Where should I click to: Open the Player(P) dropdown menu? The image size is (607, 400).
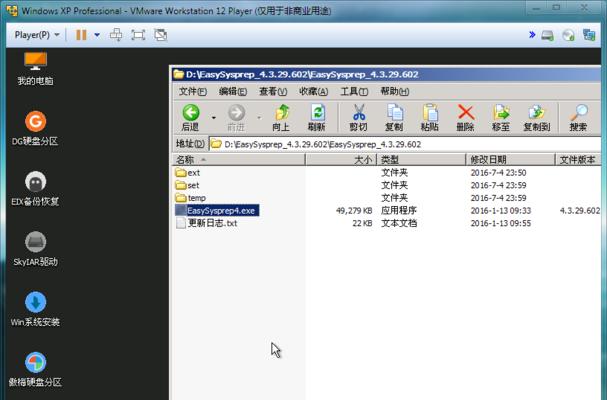tap(37, 35)
